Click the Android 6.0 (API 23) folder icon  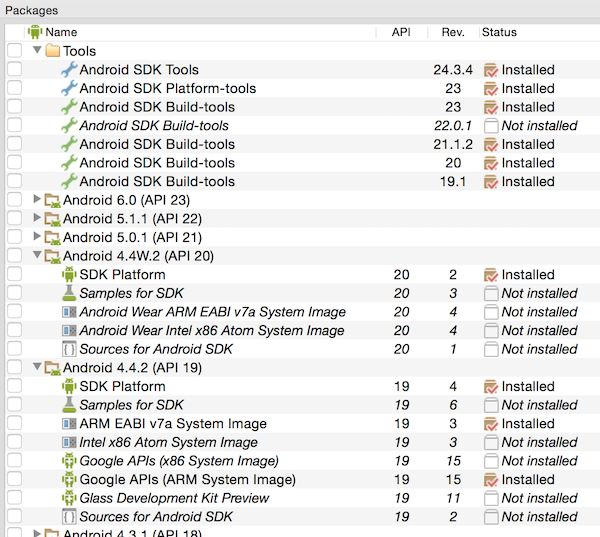[x=52, y=200]
